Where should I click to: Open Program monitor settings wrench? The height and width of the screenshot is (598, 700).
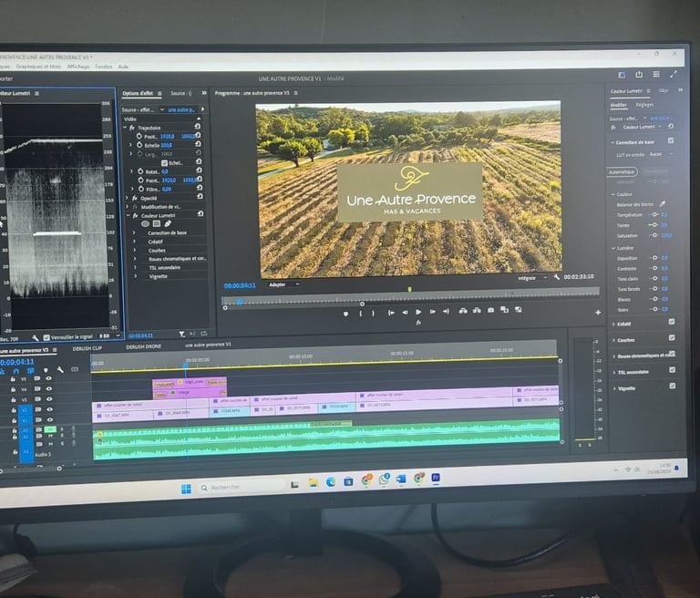[557, 277]
